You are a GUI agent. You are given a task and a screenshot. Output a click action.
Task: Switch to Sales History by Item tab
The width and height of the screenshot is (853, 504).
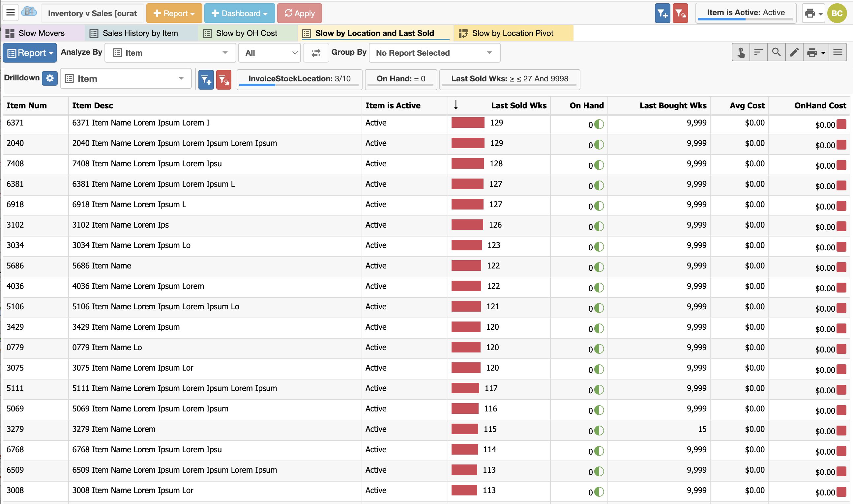pyautogui.click(x=141, y=33)
